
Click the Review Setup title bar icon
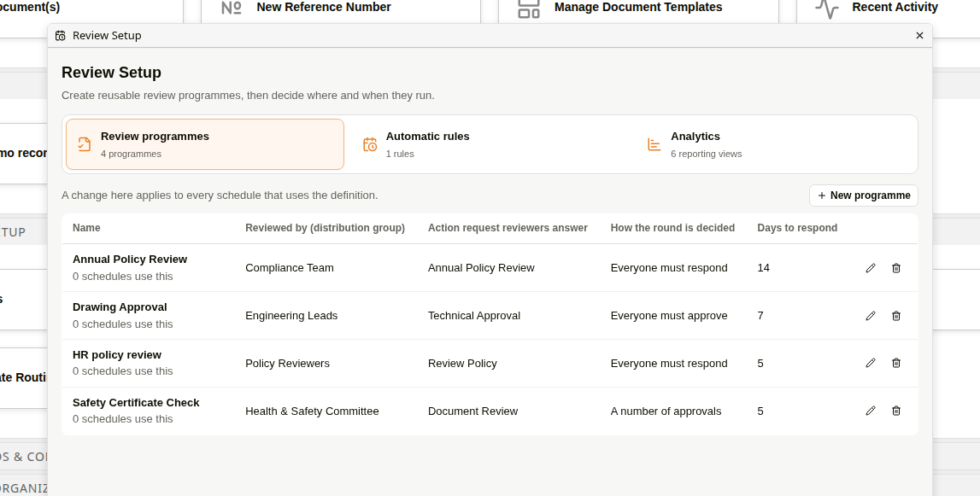60,36
